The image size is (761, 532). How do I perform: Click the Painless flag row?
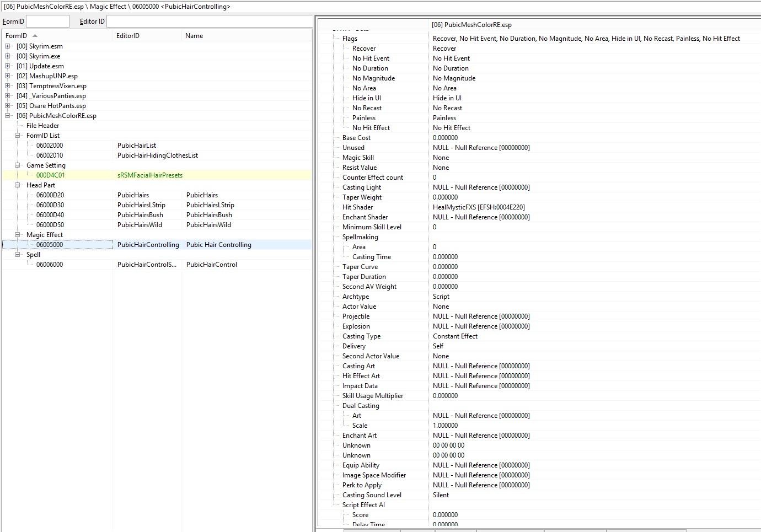(539, 118)
